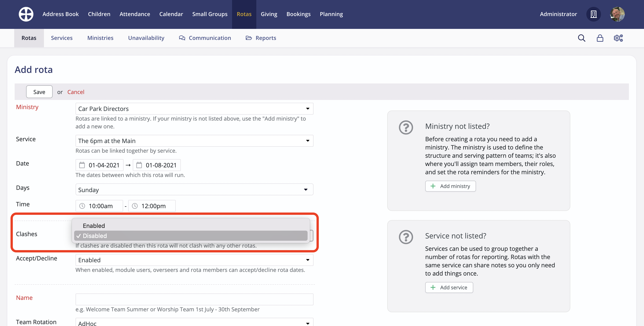
Task: Click the padlock security icon
Action: click(600, 38)
